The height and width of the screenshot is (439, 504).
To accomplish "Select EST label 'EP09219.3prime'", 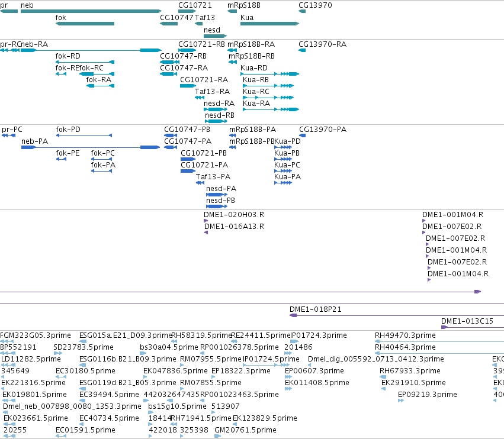I will [x=428, y=394].
